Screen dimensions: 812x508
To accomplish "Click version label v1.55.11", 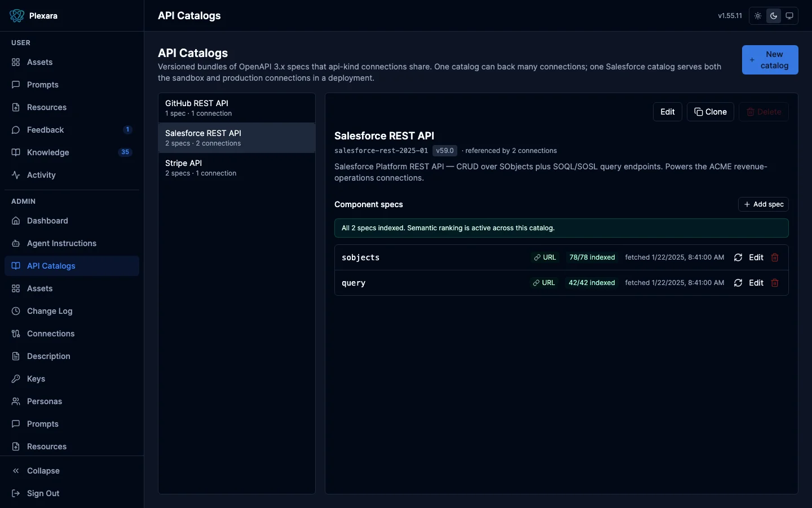I will click(730, 16).
